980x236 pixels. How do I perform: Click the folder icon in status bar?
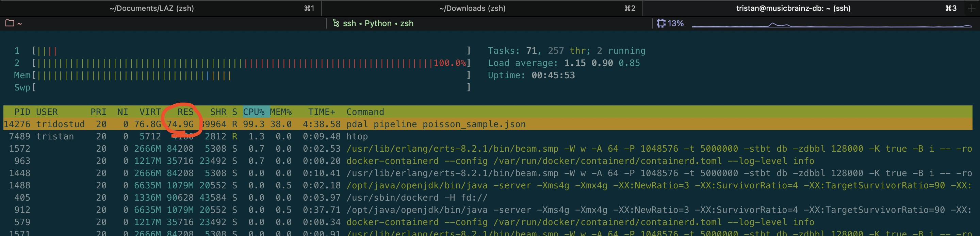[10, 23]
